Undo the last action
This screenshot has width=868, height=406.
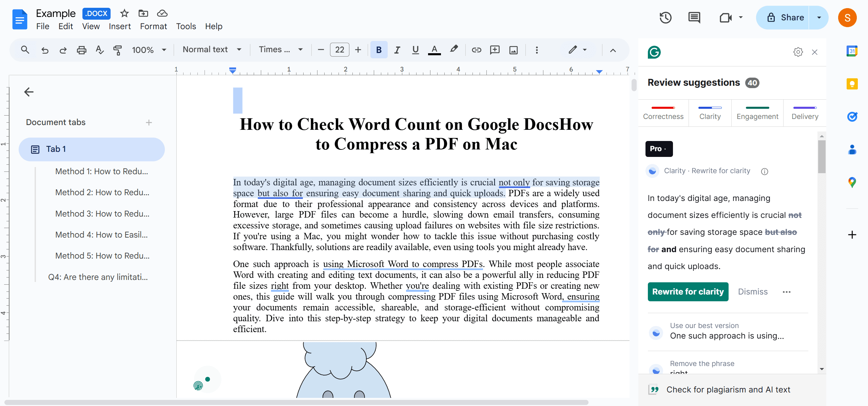click(44, 50)
